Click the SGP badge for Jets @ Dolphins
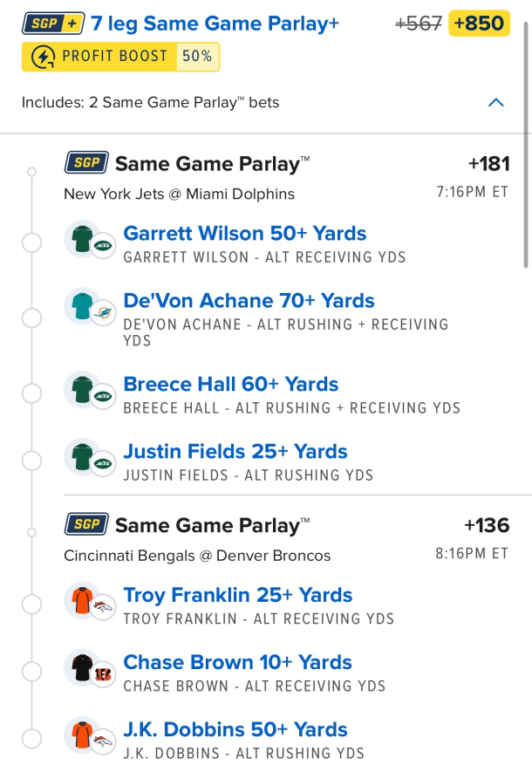 (86, 163)
